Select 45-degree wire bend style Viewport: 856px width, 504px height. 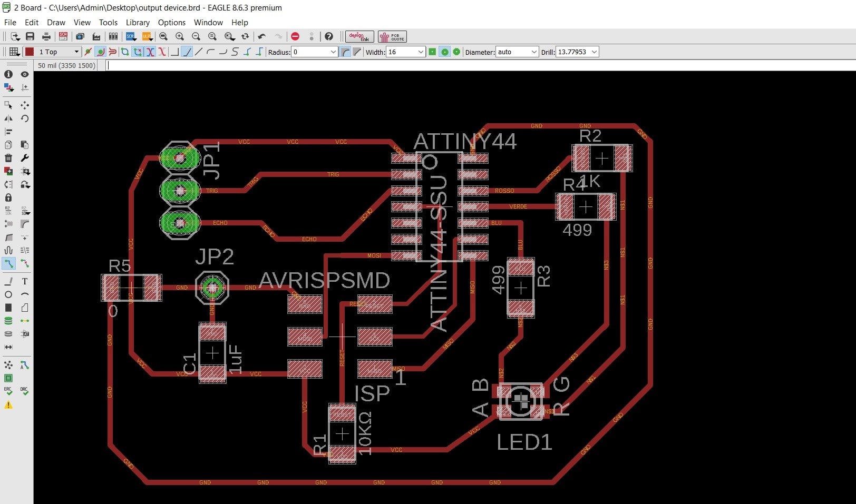point(187,52)
